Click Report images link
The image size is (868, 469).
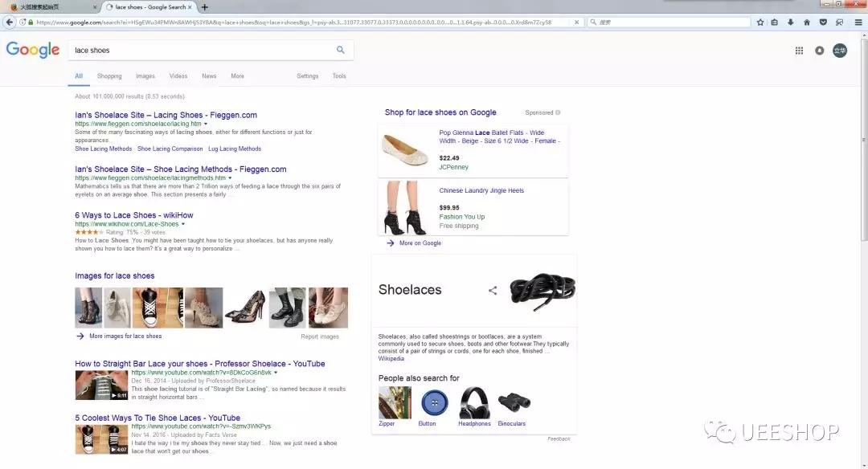click(x=320, y=336)
